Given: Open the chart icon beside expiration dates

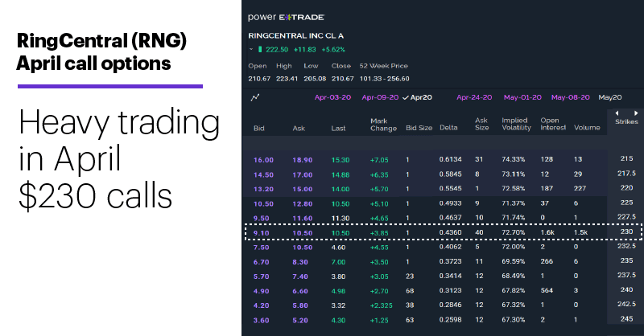Looking at the screenshot, I should [255, 97].
